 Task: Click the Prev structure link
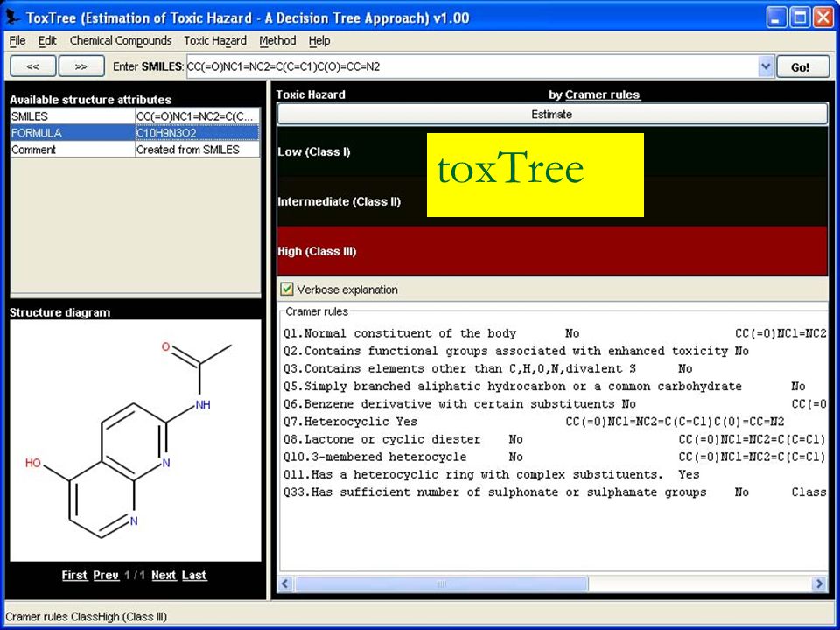(106, 576)
